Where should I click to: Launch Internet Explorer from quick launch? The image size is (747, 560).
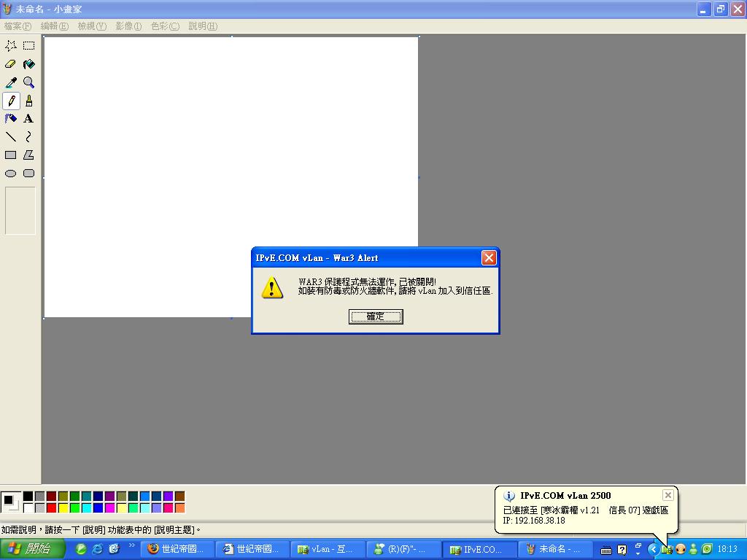[x=98, y=549]
